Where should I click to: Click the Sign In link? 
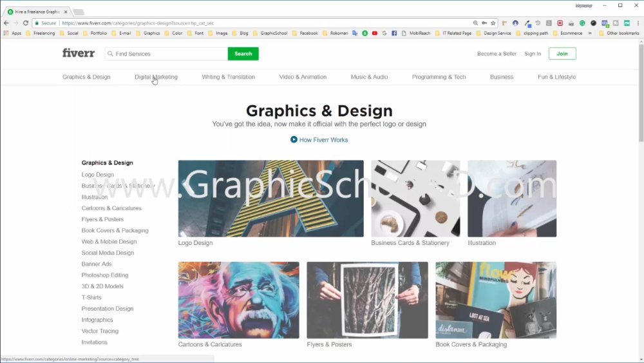click(533, 54)
